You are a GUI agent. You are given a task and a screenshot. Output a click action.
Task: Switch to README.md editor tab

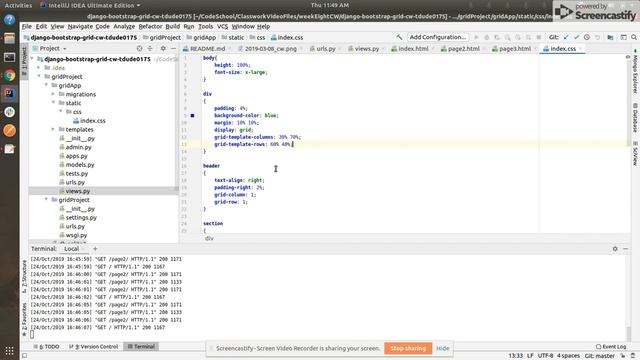[x=207, y=49]
